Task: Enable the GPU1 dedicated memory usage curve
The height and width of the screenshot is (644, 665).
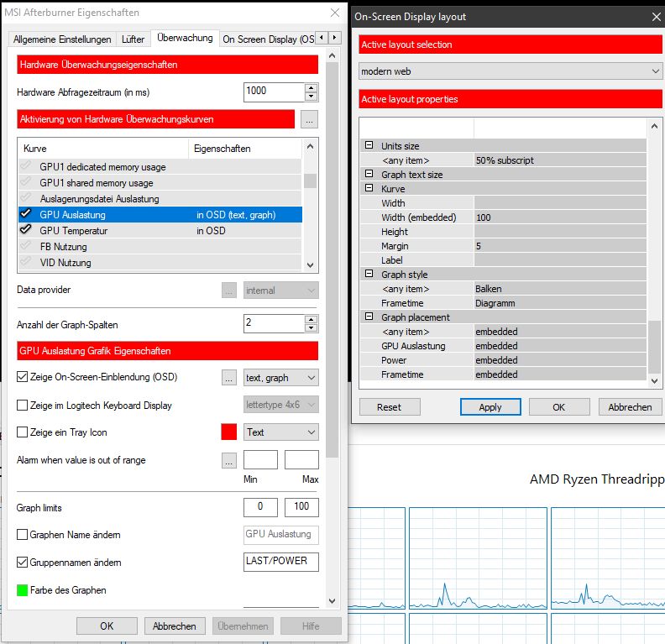Action: (26, 166)
